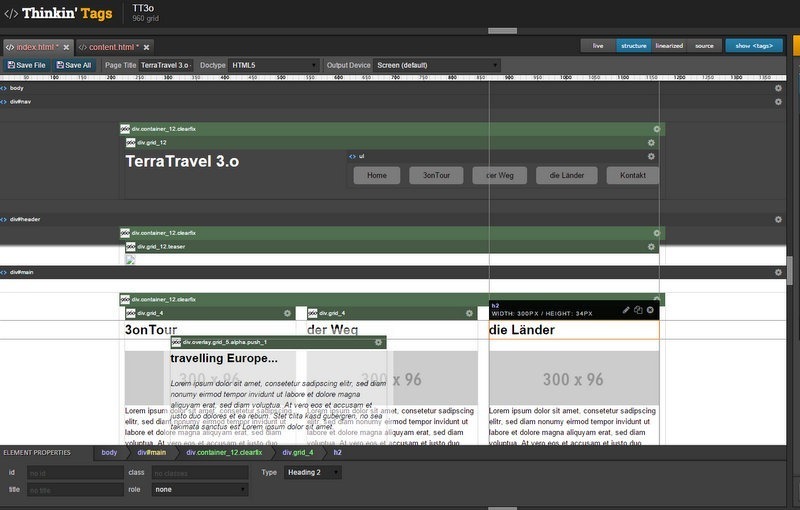Image resolution: width=800 pixels, height=510 pixels.
Task: Click the Save File button
Action: 27,65
